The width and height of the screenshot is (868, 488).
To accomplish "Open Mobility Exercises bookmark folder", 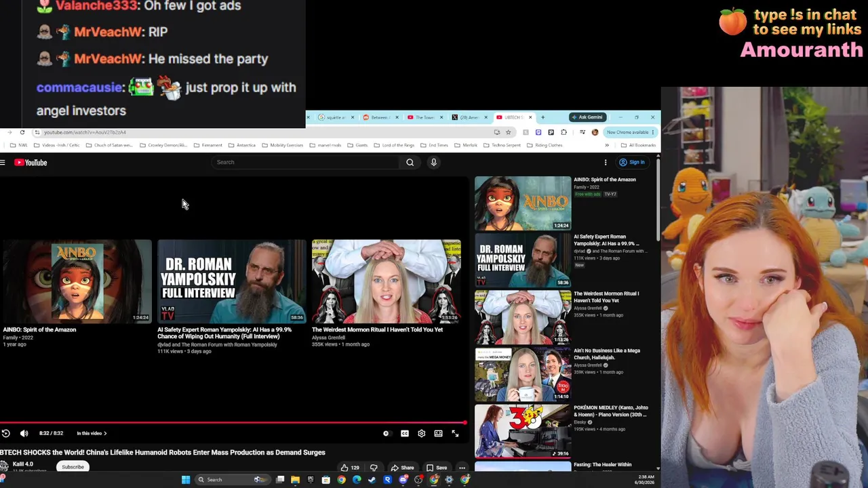I will [282, 145].
